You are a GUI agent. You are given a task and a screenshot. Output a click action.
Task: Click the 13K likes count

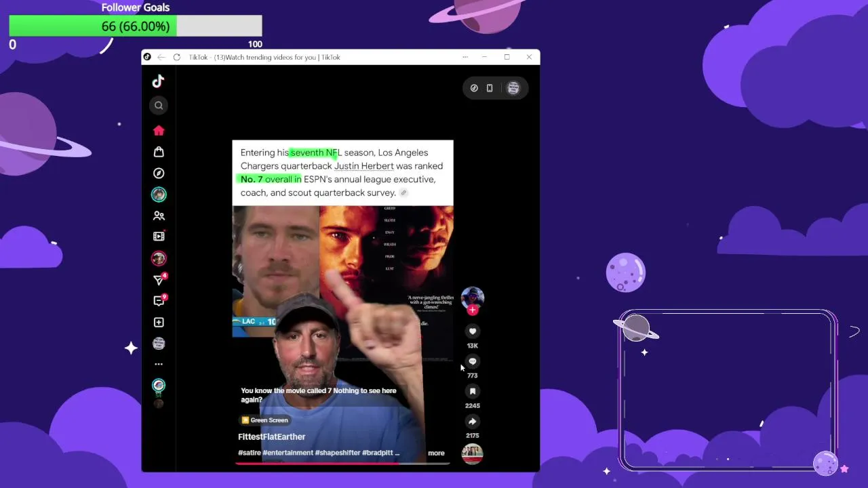coord(473,346)
